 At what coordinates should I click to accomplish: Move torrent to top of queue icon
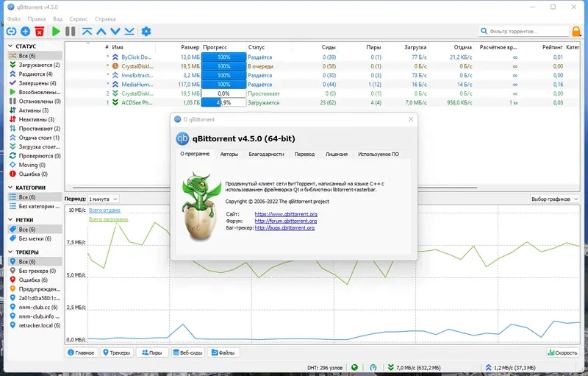(87, 32)
